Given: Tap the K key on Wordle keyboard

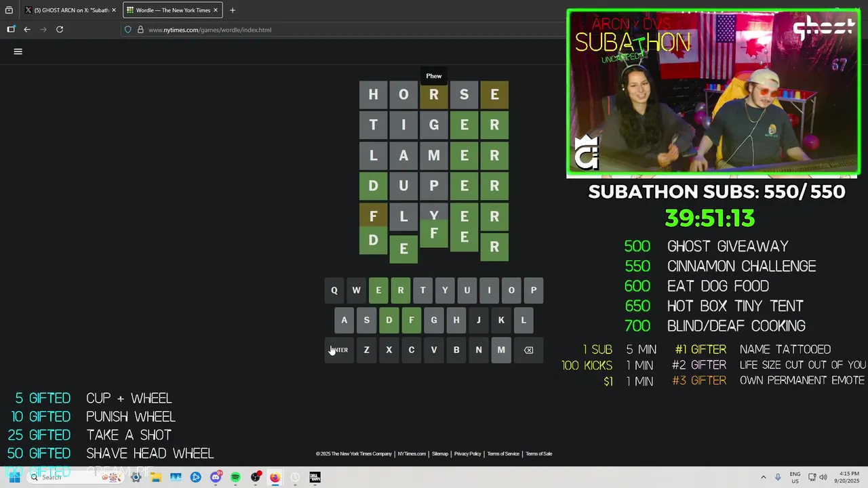Looking at the screenshot, I should point(501,320).
